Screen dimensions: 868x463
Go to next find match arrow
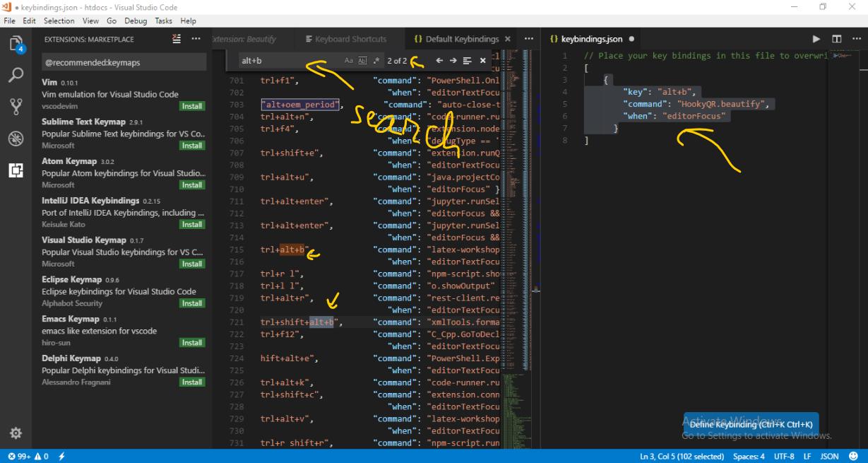click(x=453, y=61)
